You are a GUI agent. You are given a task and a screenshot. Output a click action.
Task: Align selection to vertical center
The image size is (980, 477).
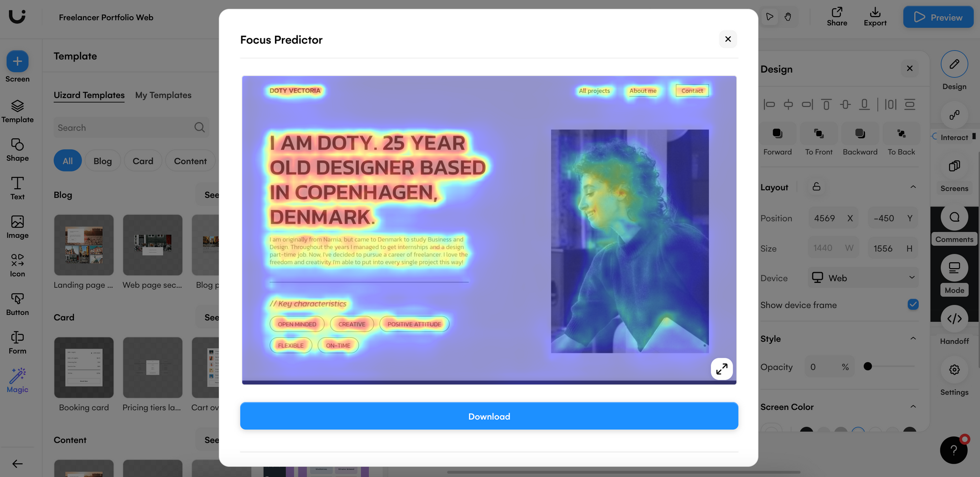point(845,104)
